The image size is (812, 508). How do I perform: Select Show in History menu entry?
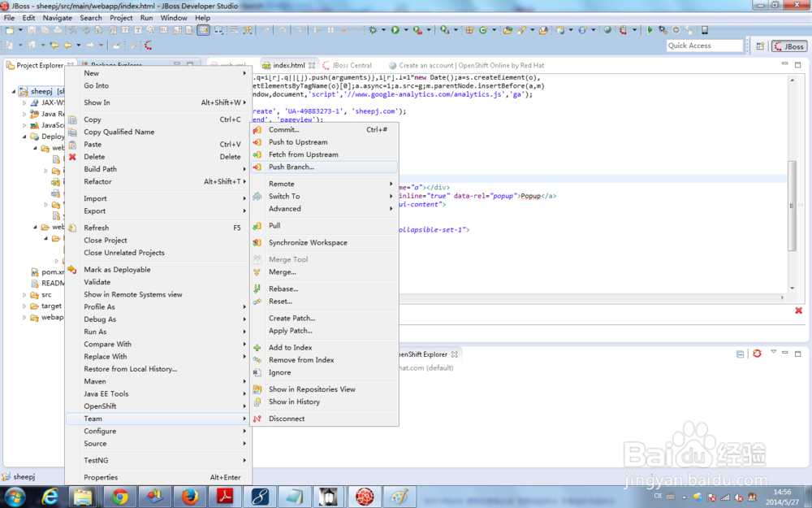coord(324,402)
